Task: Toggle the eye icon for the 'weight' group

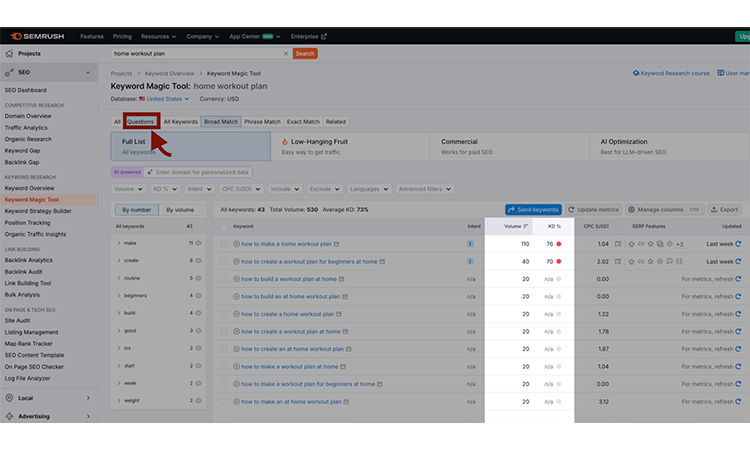Action: pos(199,401)
